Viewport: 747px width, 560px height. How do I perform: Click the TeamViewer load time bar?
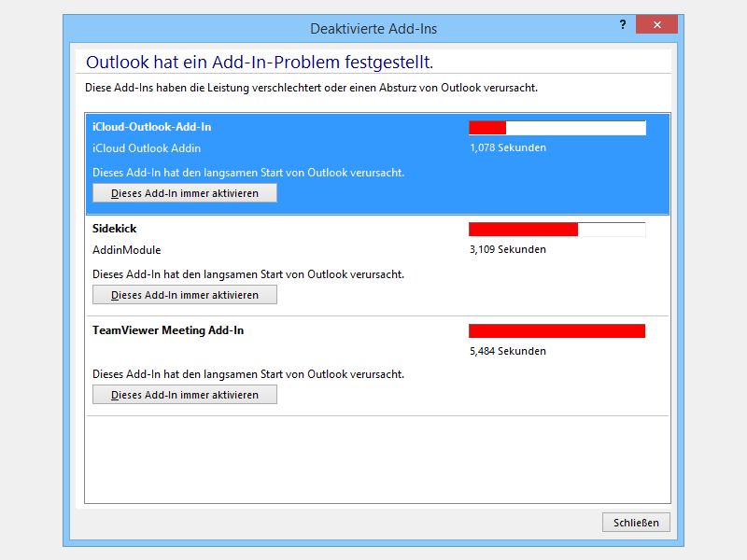coord(557,331)
